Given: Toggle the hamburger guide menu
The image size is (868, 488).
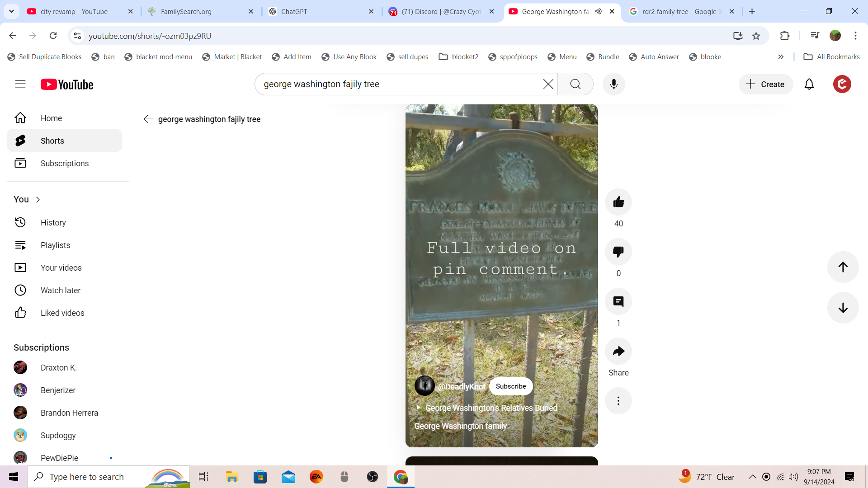Looking at the screenshot, I should coord(20,84).
